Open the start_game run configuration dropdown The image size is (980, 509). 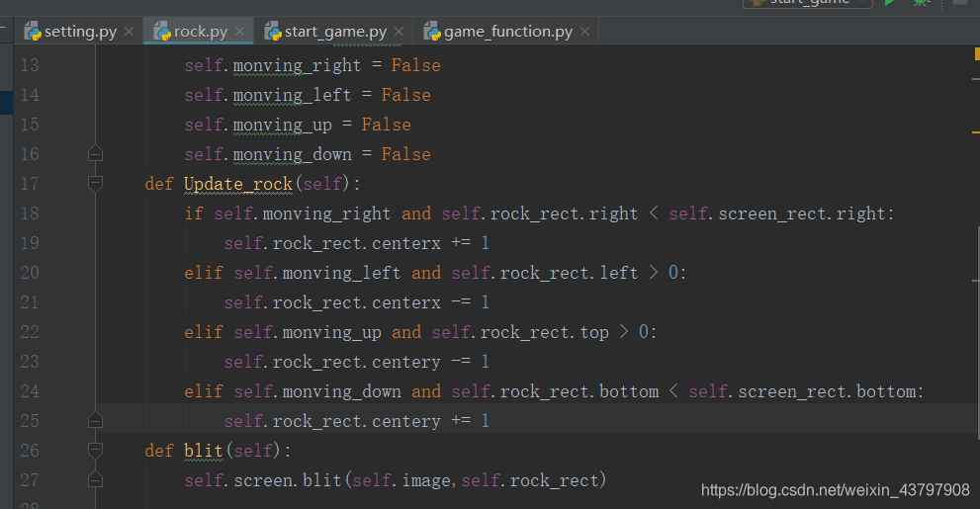(x=808, y=3)
